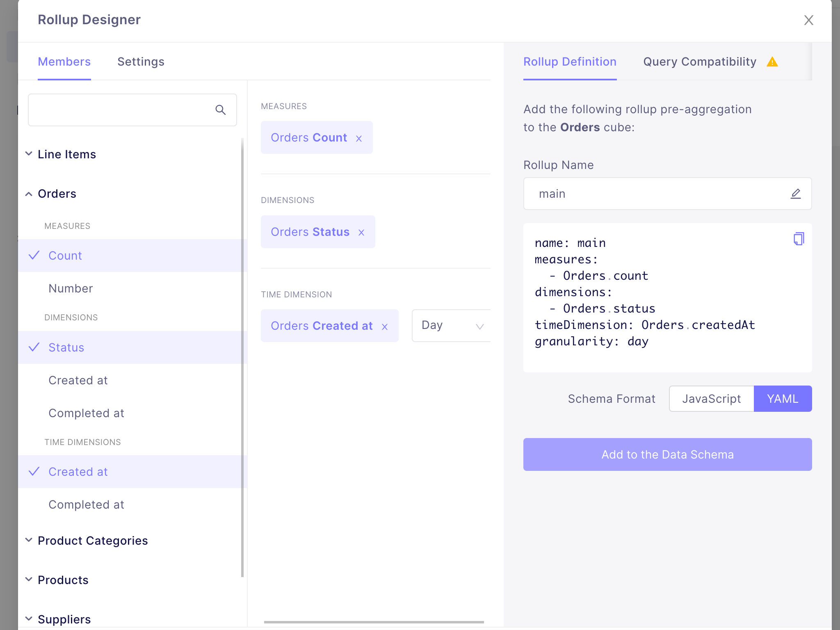The image size is (840, 630).
Task: Deselect Created at under Time Dimensions
Action: coord(132,472)
